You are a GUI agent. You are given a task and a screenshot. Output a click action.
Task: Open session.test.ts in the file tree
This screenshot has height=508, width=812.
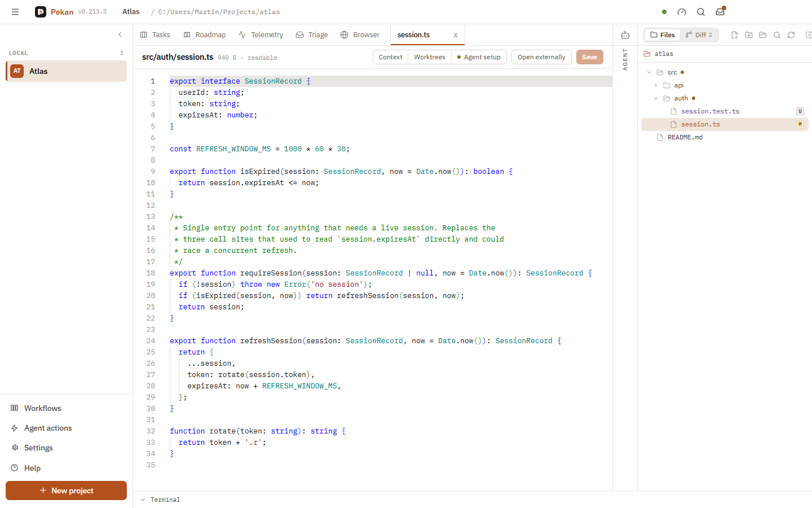coord(725,111)
